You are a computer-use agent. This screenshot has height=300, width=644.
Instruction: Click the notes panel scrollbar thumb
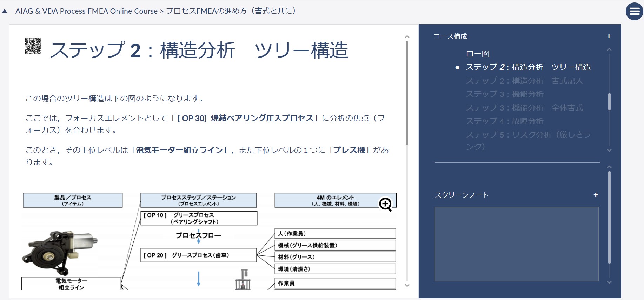click(x=609, y=218)
